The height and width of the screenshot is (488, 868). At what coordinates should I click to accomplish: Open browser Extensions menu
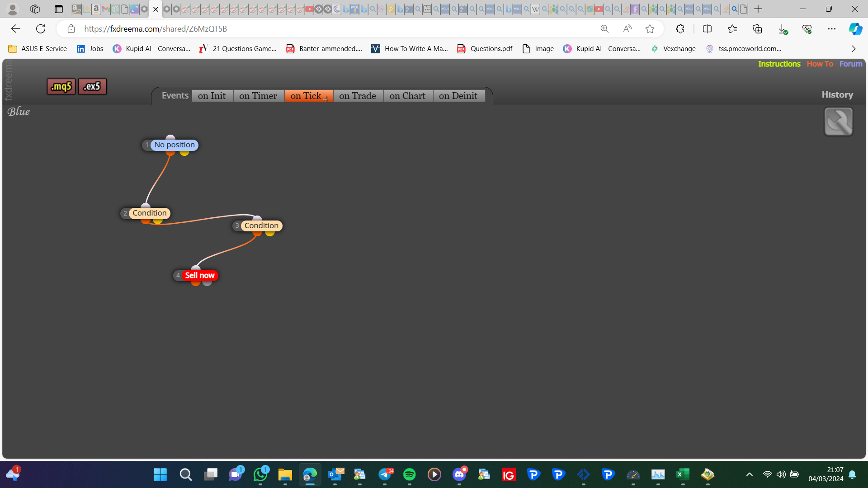[x=680, y=29]
